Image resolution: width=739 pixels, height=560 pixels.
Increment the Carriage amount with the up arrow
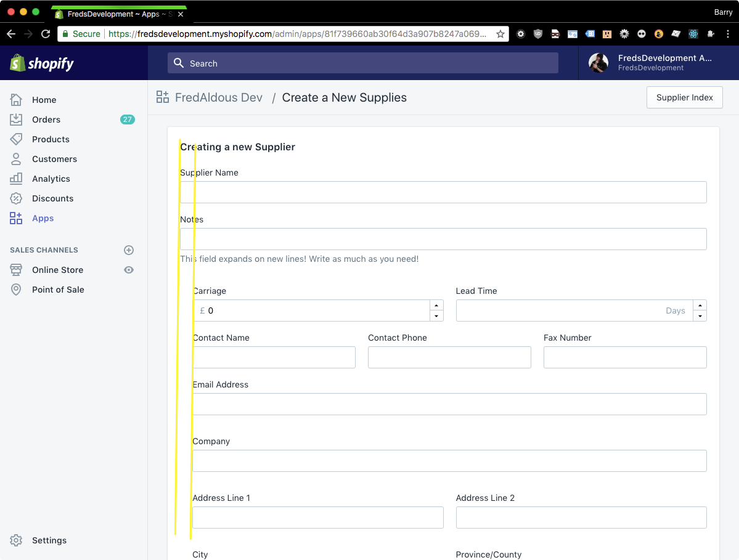pos(437,305)
